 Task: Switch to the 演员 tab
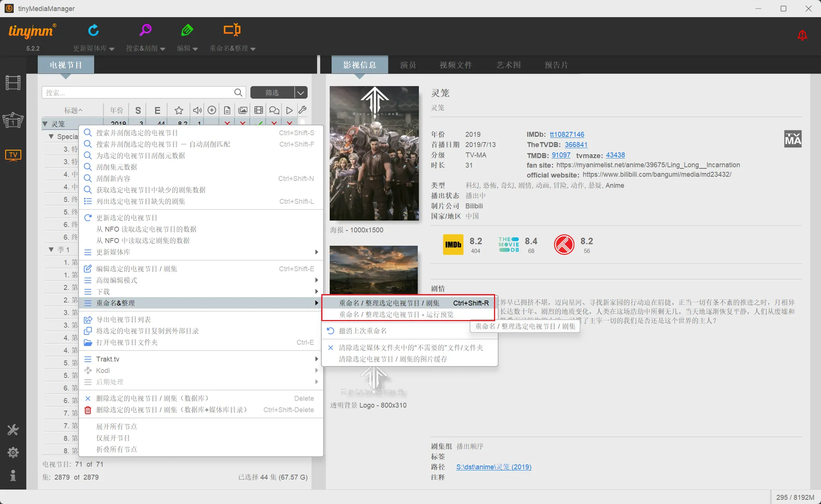[408, 65]
